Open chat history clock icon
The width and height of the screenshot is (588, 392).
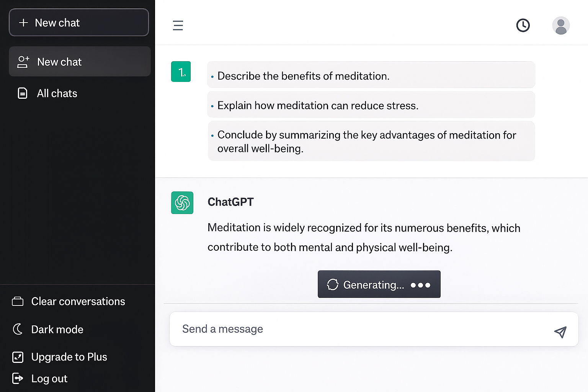click(523, 25)
